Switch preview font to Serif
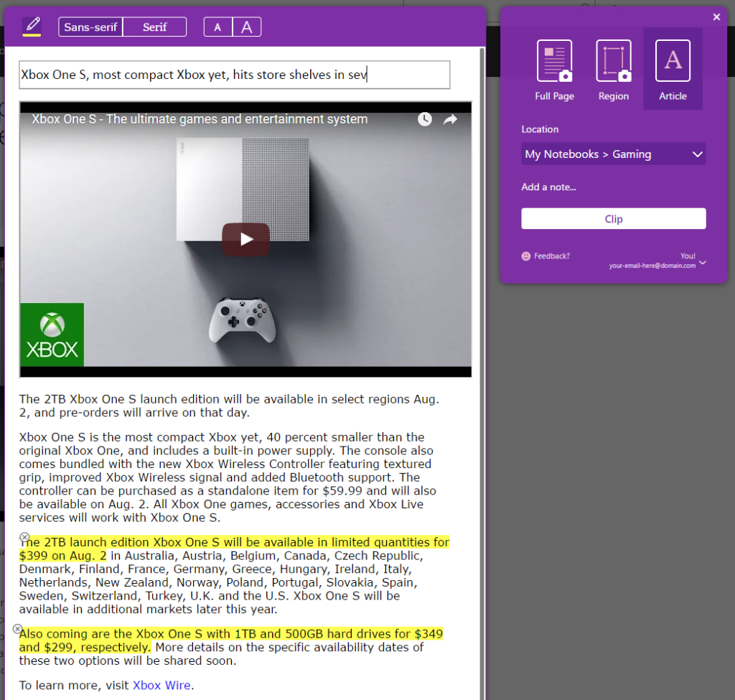This screenshot has width=735, height=700. click(155, 27)
